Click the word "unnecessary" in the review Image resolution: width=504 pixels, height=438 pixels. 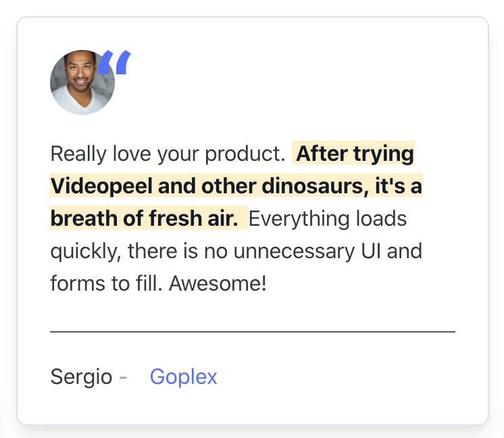point(294,251)
